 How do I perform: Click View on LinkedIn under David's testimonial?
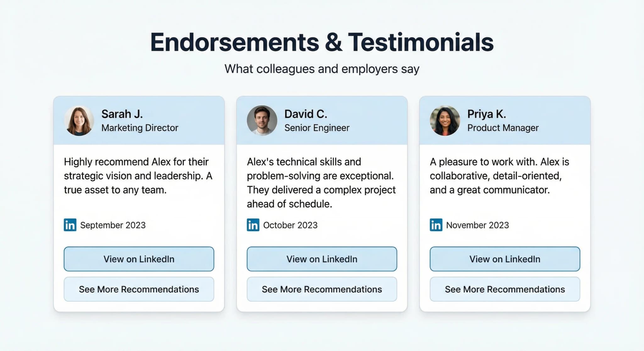point(321,259)
